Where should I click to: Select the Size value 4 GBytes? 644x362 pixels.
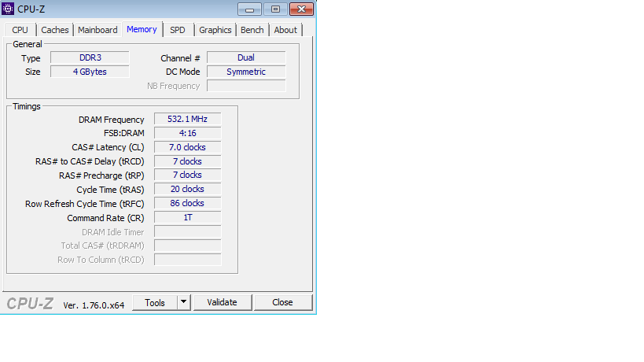point(90,72)
